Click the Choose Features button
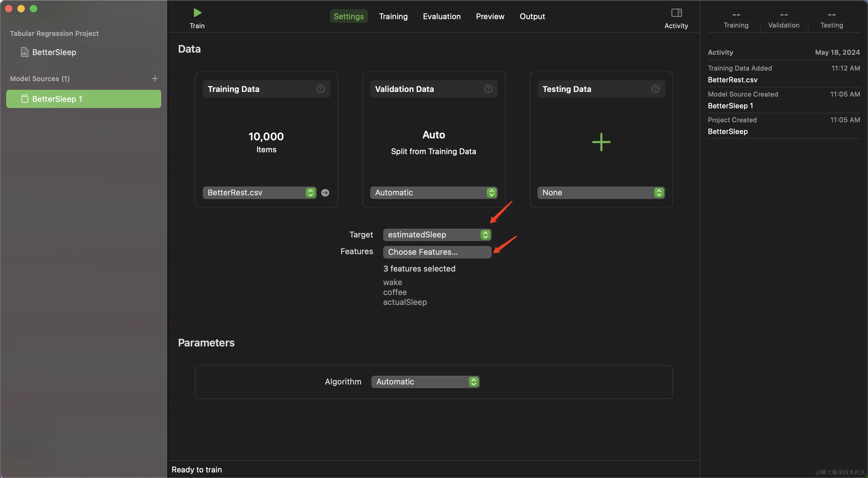 pyautogui.click(x=437, y=252)
